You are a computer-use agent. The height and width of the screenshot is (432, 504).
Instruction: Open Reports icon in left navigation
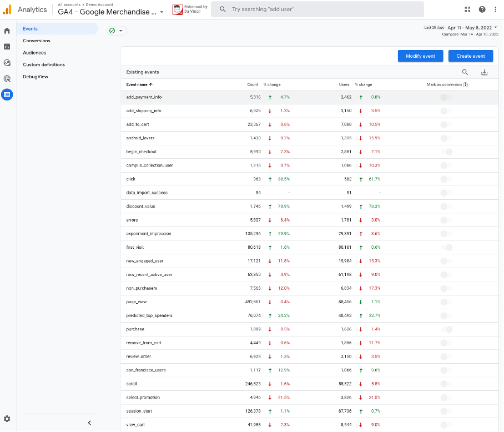coord(7,47)
